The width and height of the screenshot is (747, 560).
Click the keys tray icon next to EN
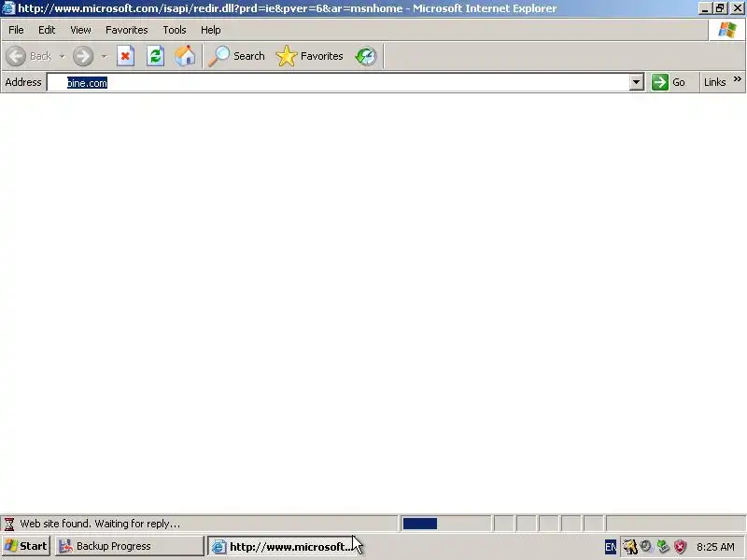[x=629, y=547]
